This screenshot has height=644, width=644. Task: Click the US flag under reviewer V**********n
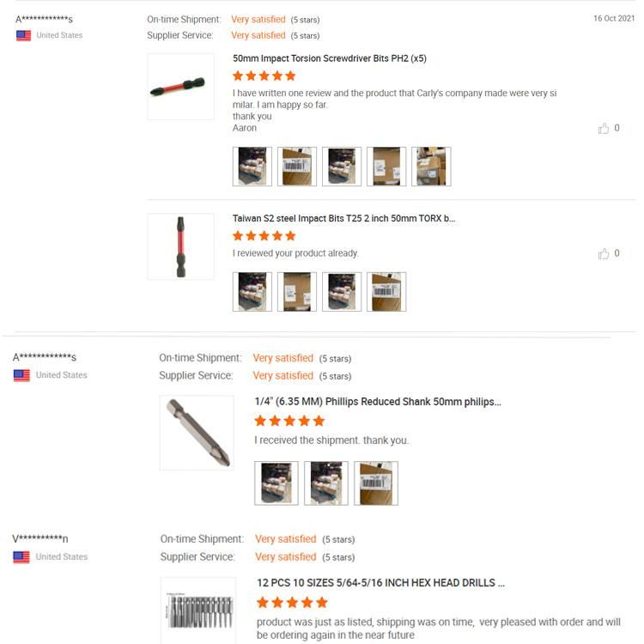click(x=21, y=557)
